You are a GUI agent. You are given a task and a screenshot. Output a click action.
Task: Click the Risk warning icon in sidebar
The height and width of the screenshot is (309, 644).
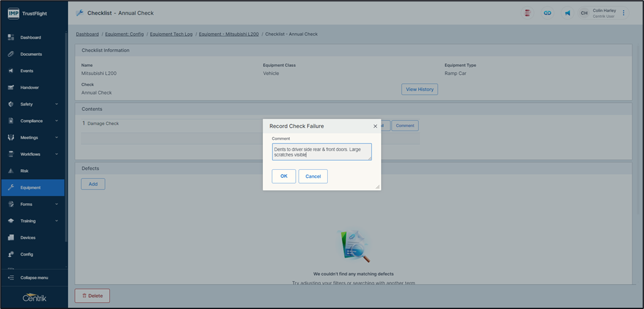(11, 171)
